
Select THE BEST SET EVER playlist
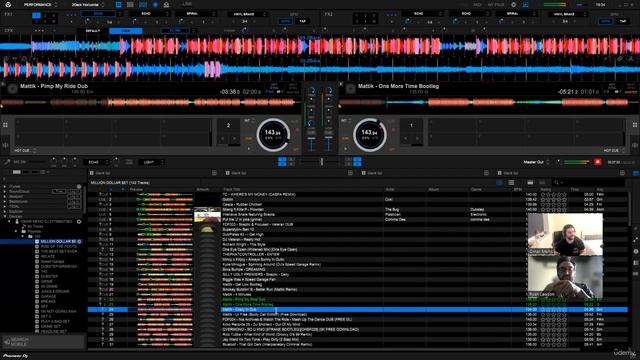[59, 251]
